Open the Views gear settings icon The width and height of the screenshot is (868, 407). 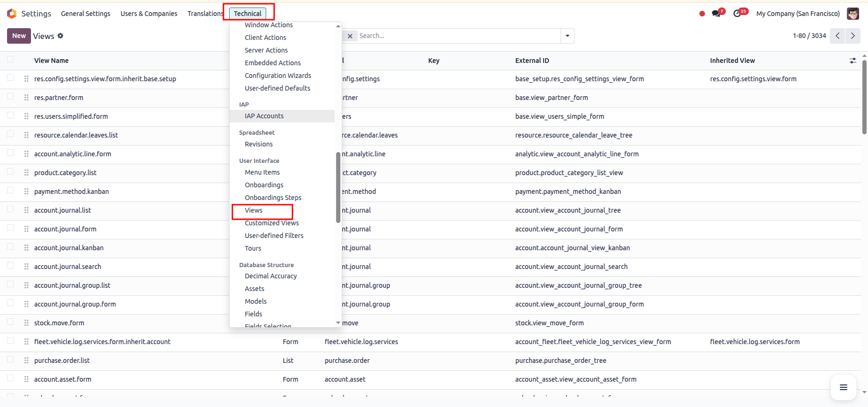(61, 36)
